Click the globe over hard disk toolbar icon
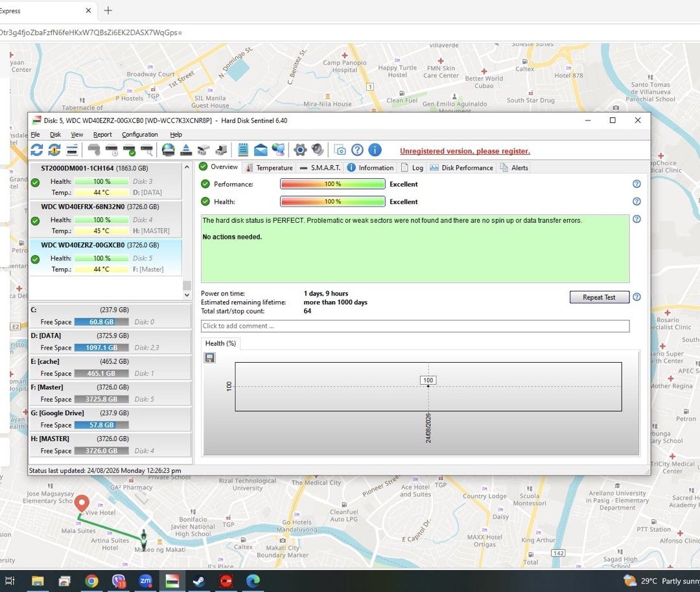The width and height of the screenshot is (700, 592). [x=169, y=150]
